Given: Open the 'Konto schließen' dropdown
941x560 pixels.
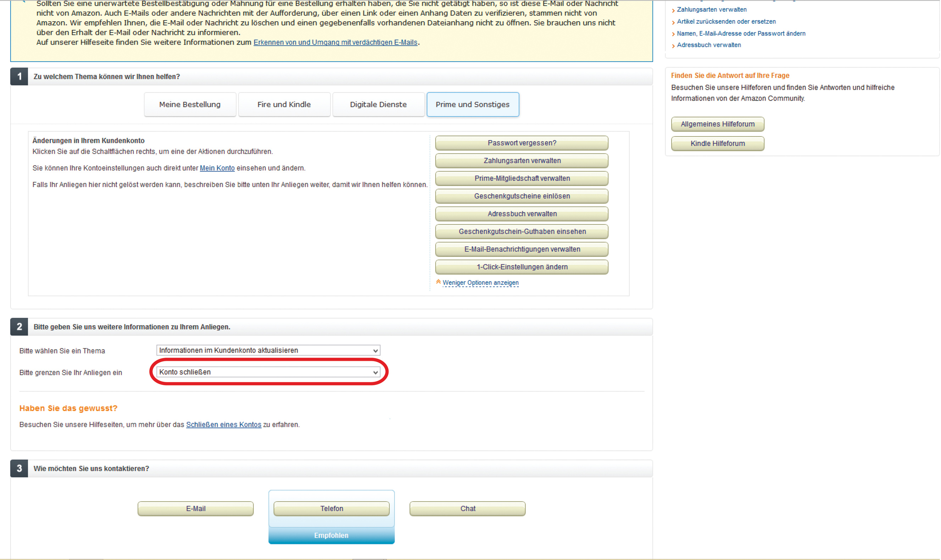Looking at the screenshot, I should [x=268, y=372].
